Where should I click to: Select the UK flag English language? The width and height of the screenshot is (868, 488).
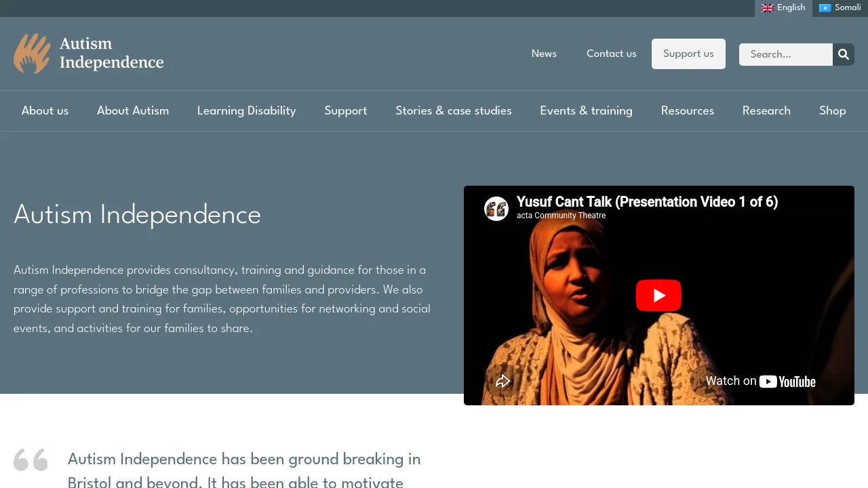783,8
